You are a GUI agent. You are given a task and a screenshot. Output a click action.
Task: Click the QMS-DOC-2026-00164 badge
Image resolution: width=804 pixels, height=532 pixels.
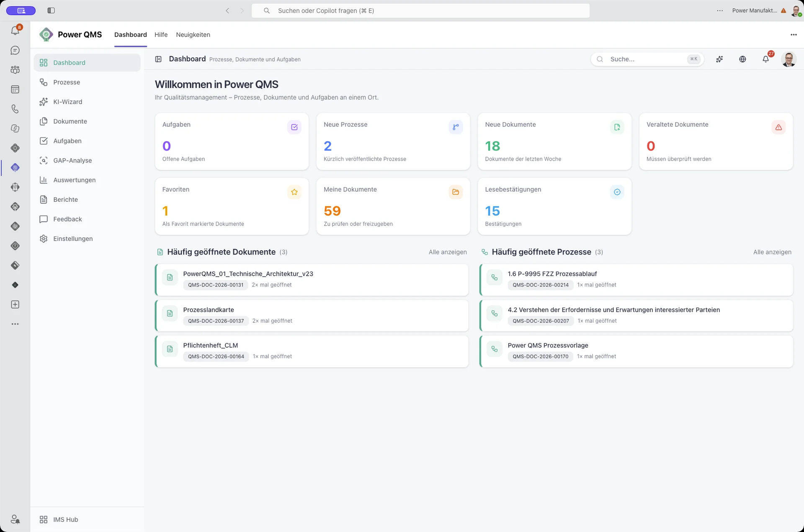(x=216, y=357)
